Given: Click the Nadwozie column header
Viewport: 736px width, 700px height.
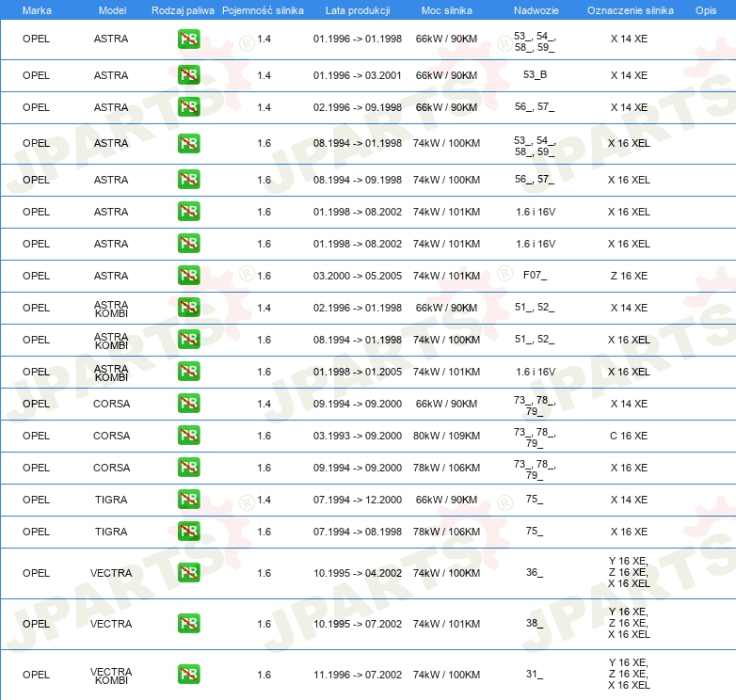Looking at the screenshot, I should pos(534,9).
